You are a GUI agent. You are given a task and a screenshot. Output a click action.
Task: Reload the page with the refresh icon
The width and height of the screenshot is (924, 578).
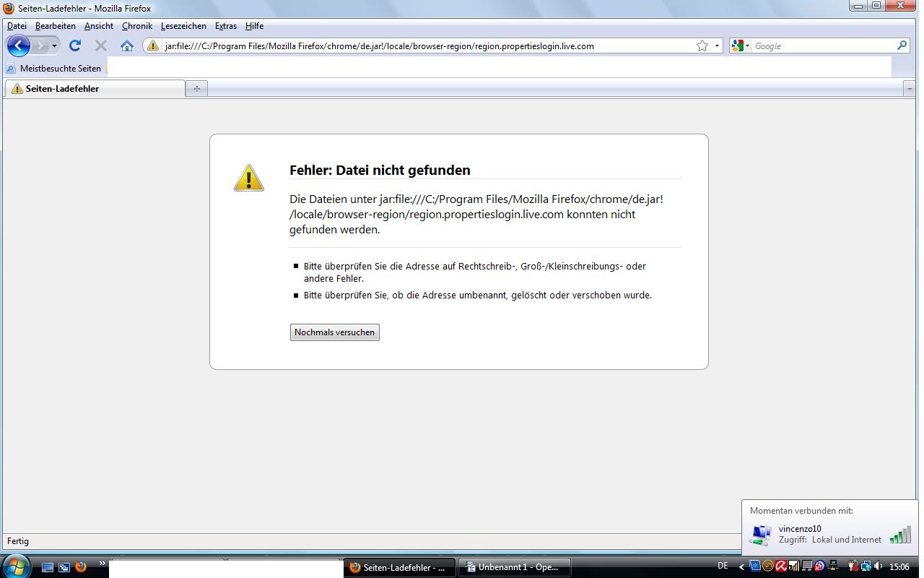point(74,46)
